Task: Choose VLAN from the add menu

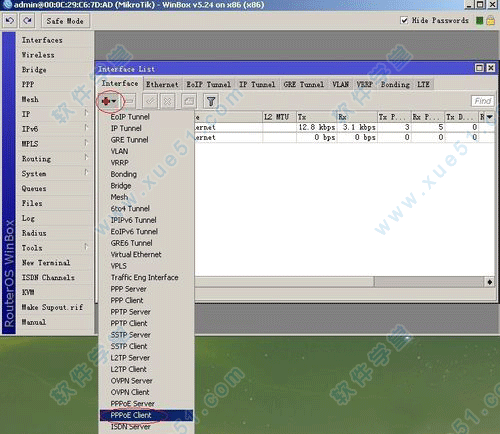Action: click(146, 151)
